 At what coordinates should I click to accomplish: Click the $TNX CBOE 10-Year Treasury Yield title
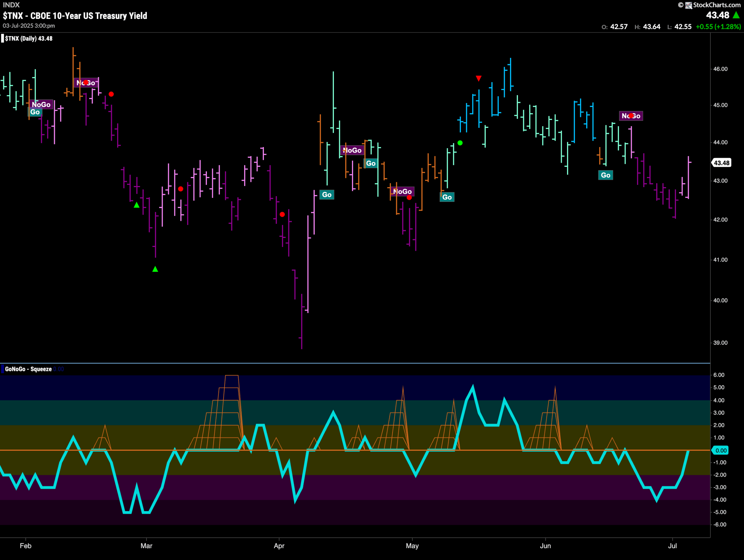tap(75, 16)
